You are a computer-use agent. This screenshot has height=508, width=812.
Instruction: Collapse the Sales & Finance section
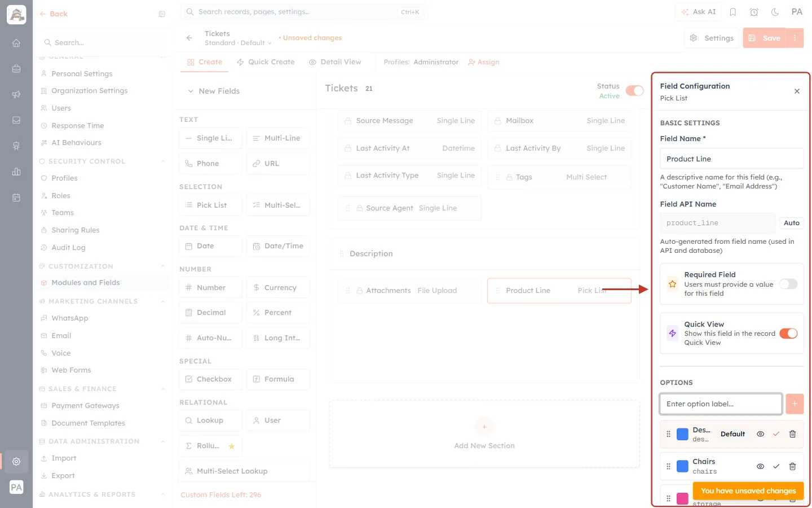coord(163,389)
